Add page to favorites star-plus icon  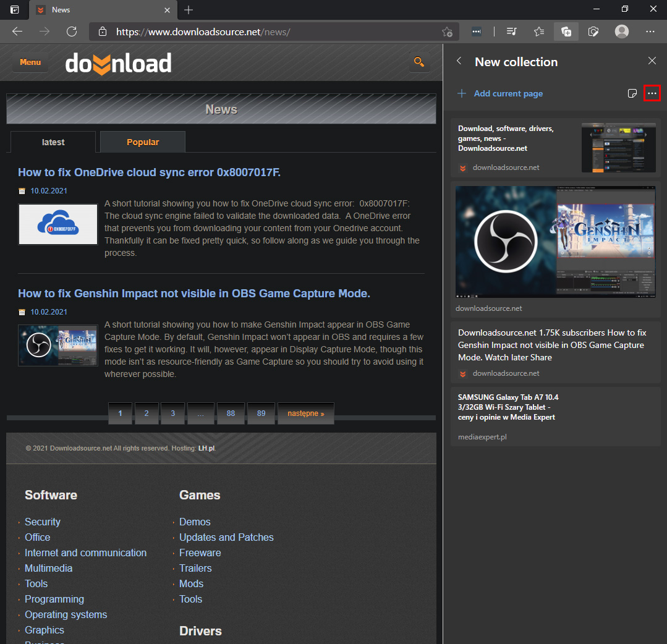pyautogui.click(x=447, y=32)
